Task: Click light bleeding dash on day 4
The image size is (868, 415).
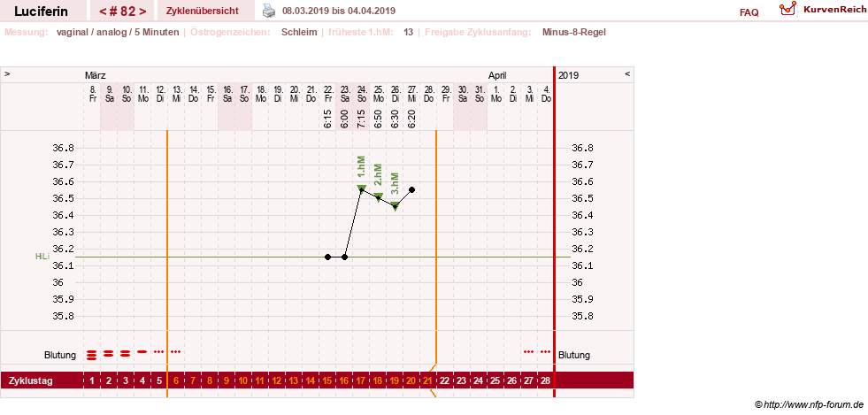Action: (142, 351)
